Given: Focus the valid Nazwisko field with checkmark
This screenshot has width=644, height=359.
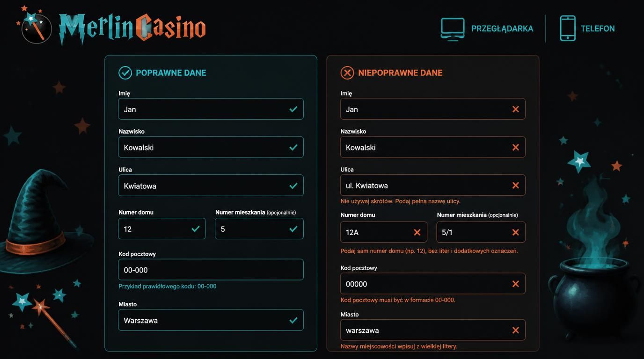Looking at the screenshot, I should tap(211, 147).
